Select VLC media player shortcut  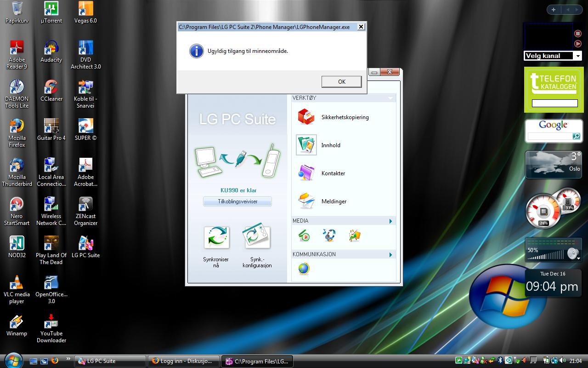tap(17, 289)
